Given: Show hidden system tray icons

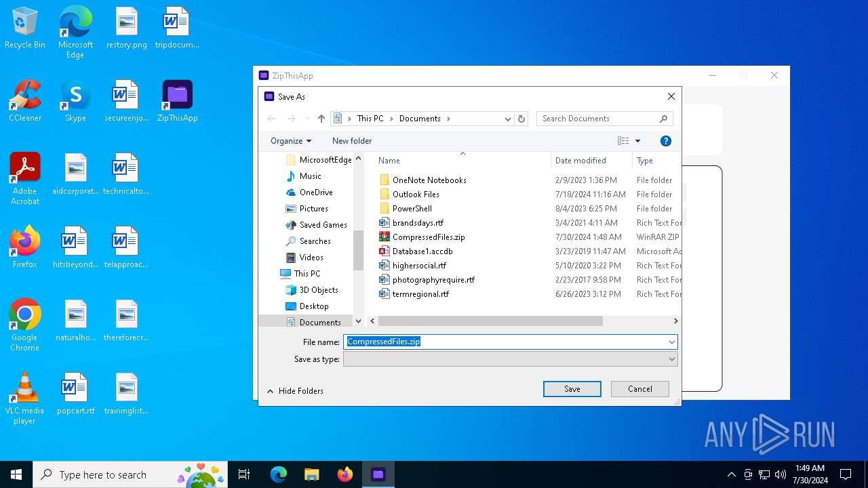Looking at the screenshot, I should [731, 474].
